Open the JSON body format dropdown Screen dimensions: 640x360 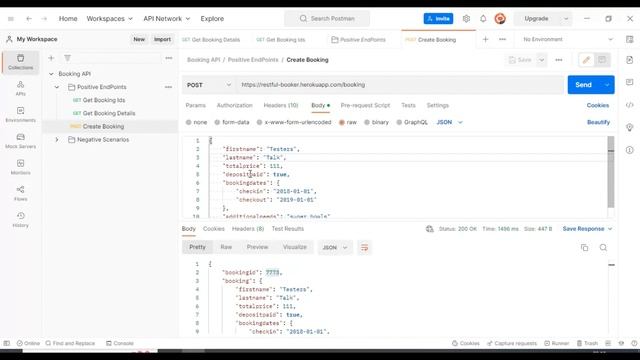(x=449, y=122)
